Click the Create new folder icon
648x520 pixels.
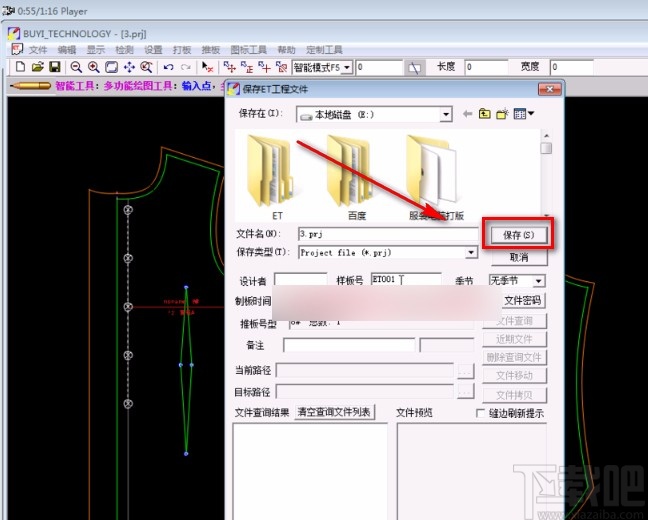(502, 113)
